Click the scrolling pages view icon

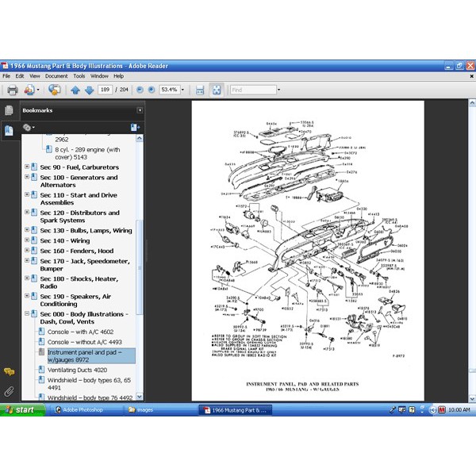point(200,90)
